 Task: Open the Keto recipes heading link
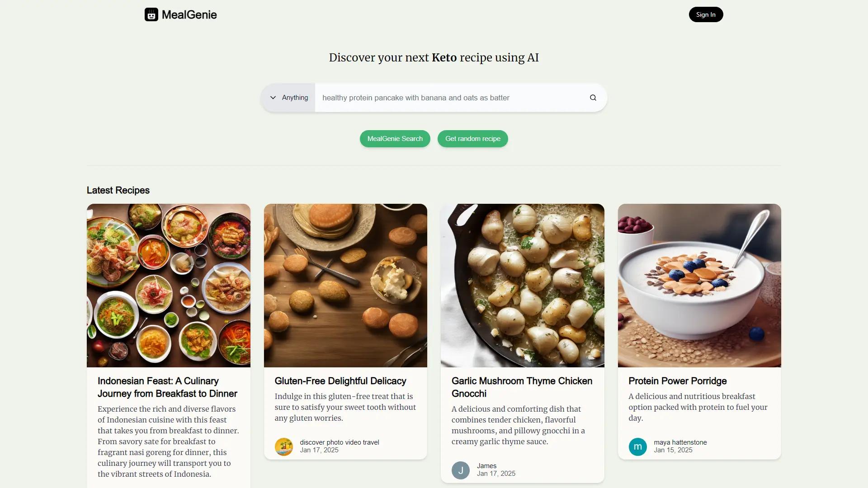[445, 57]
